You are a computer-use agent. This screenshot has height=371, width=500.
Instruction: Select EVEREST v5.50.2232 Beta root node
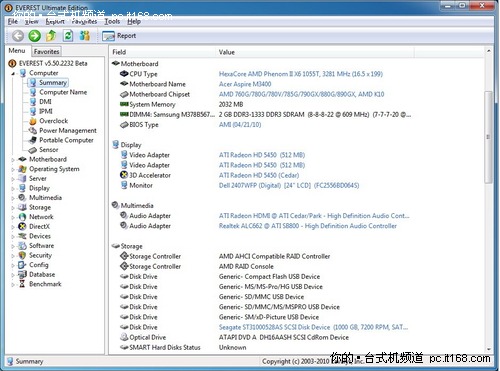coord(53,63)
